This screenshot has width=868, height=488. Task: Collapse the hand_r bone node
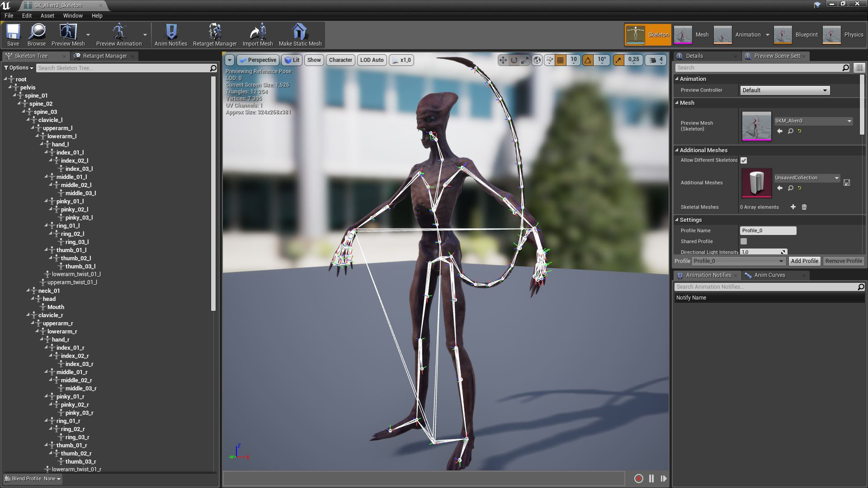pos(42,340)
